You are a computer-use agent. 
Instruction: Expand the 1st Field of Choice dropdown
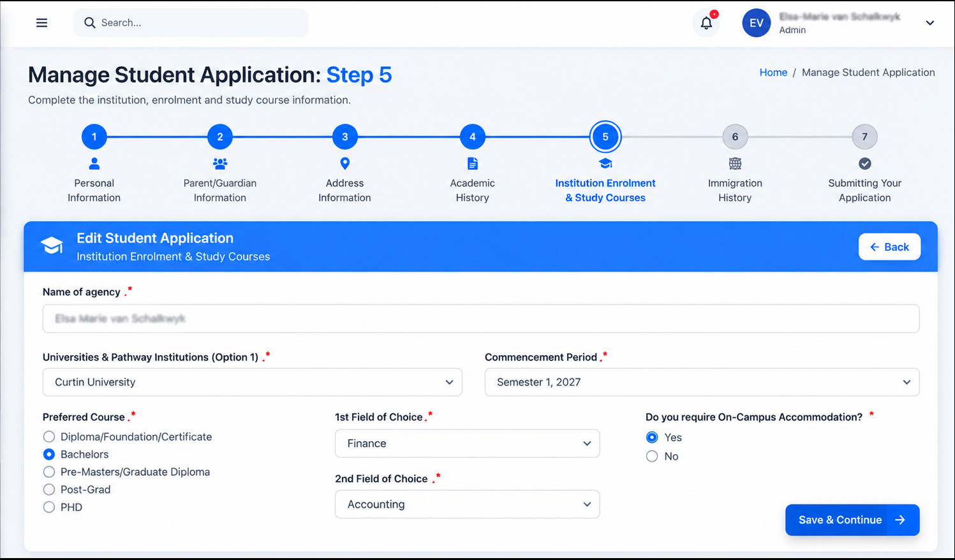(467, 443)
